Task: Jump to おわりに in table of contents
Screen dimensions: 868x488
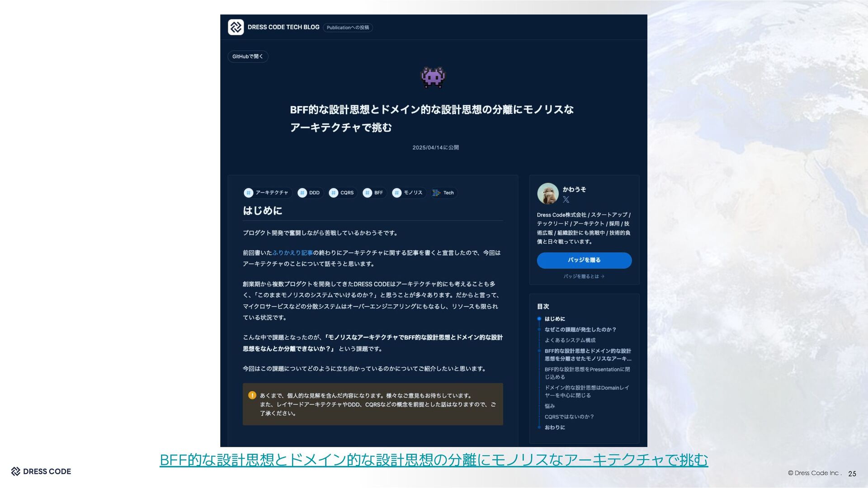Action: click(x=555, y=427)
